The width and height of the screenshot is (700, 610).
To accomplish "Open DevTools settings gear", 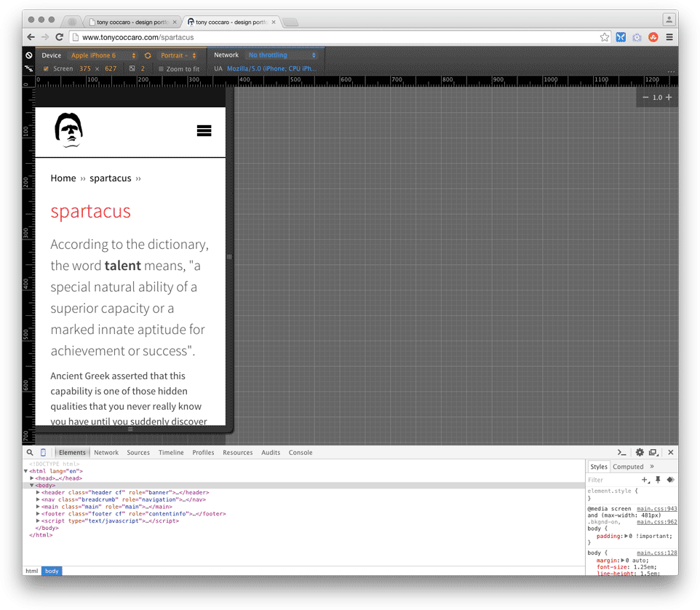I will [640, 452].
